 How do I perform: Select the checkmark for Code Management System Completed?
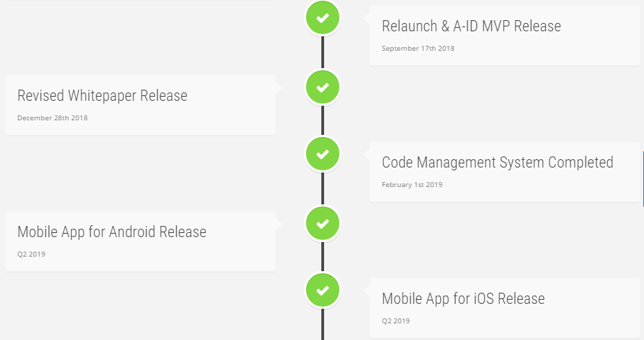(x=323, y=154)
